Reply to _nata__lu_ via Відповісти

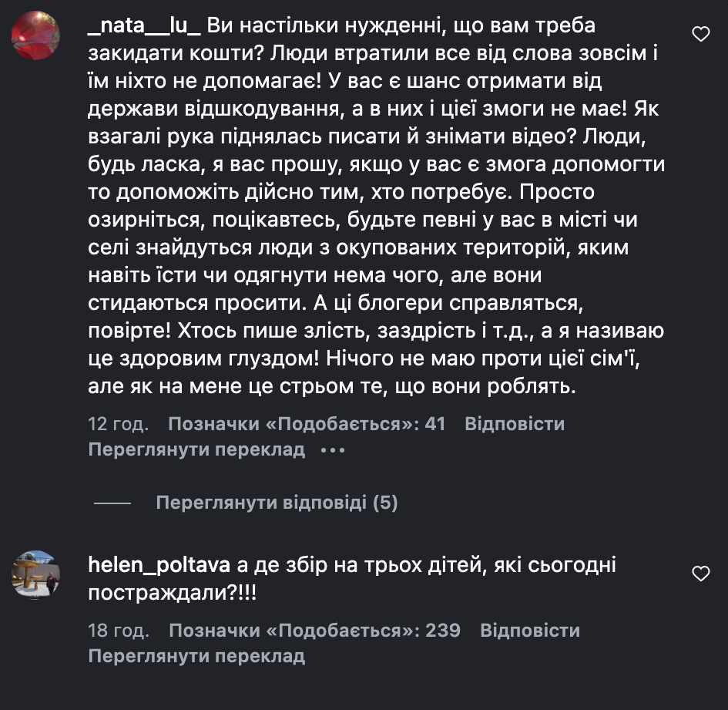[x=515, y=424]
